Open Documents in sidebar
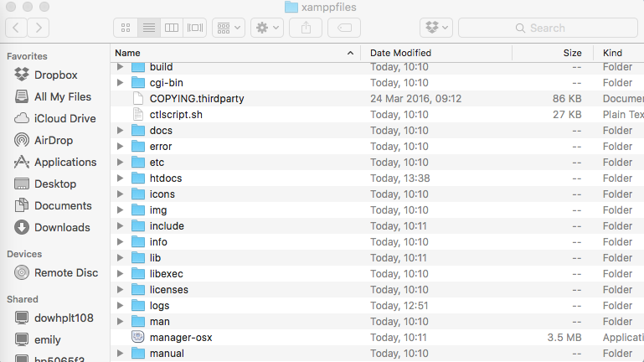The image size is (644, 362). click(53, 205)
